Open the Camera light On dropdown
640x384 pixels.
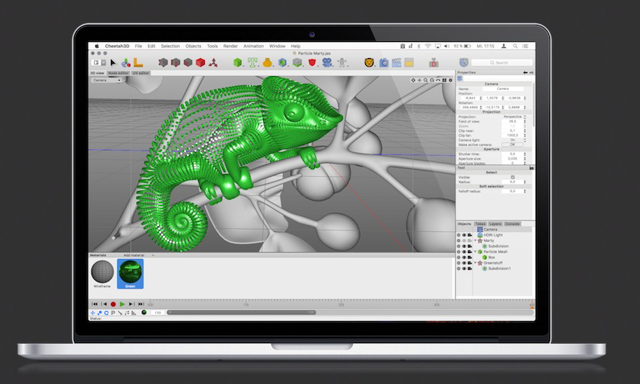(513, 140)
